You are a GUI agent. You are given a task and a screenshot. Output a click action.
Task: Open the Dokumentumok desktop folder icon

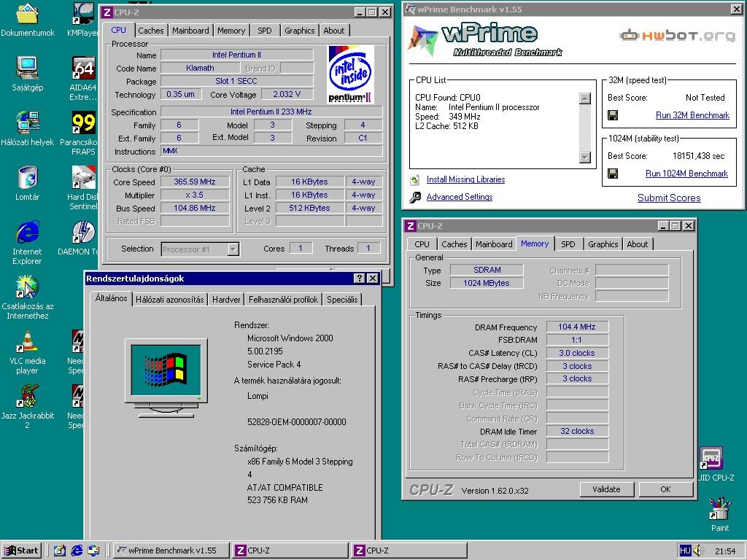click(x=27, y=15)
